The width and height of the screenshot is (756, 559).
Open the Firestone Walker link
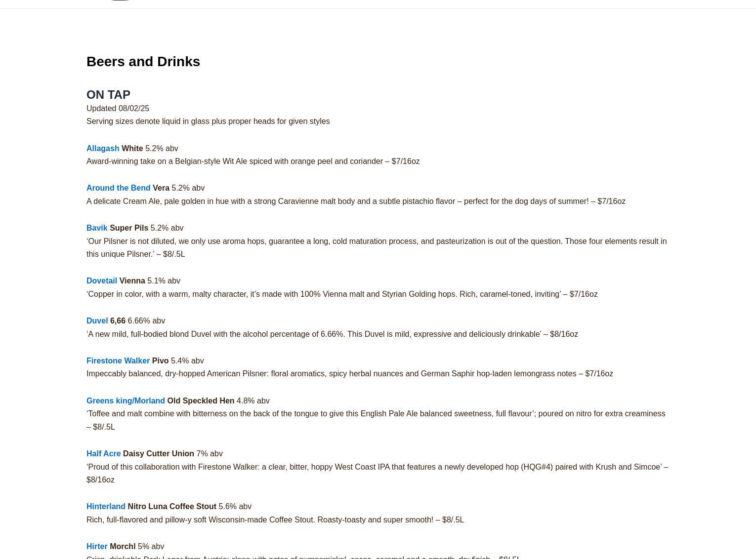pyautogui.click(x=118, y=360)
